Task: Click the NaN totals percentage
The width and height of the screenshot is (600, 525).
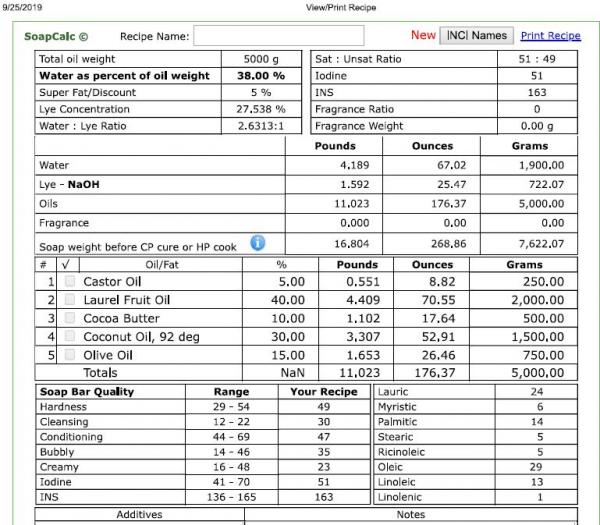Action: point(293,373)
